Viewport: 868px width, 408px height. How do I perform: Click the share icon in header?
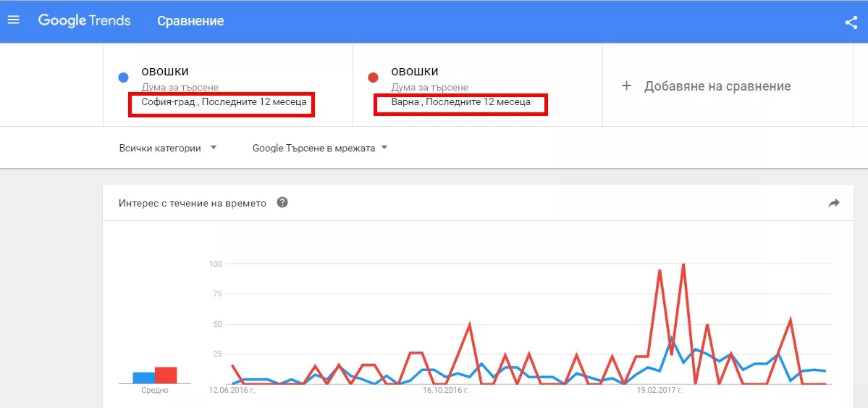coord(851,22)
